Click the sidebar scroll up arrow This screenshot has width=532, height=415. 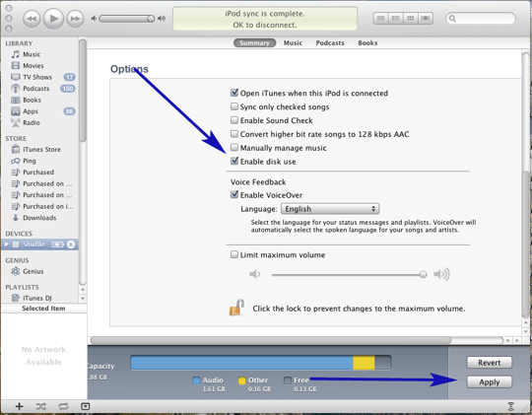coord(83,290)
